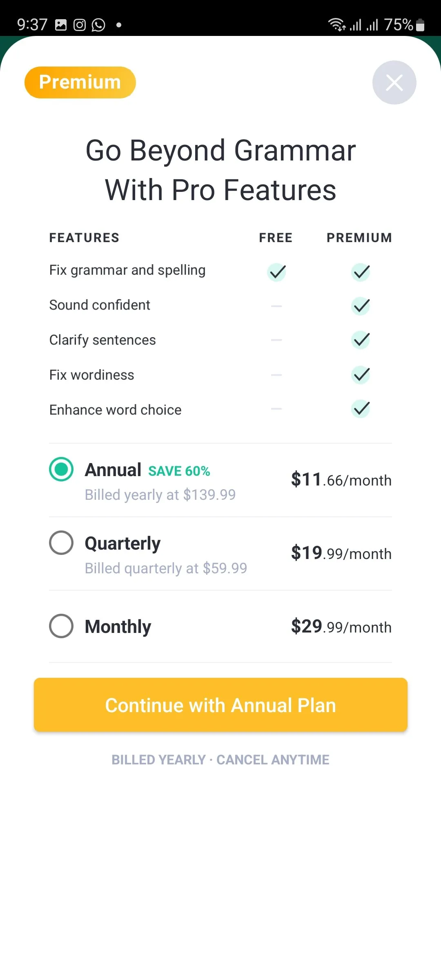Tap the Instagram notification icon
The width and height of the screenshot is (441, 980).
pos(80,25)
